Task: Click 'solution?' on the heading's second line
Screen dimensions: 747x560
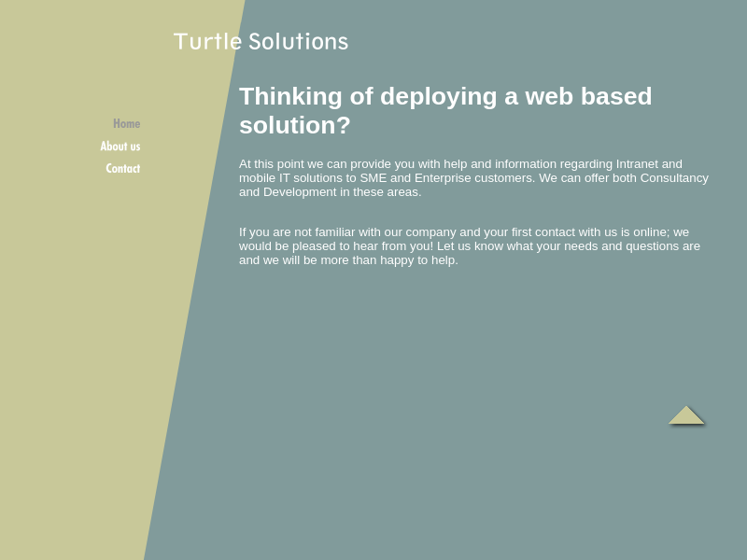Action: tap(294, 125)
